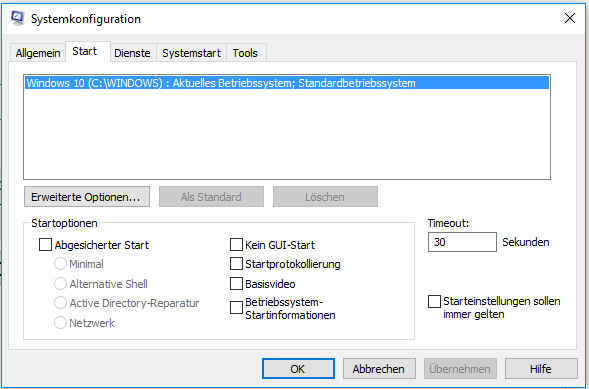Viewport: 589px width, 389px height.
Task: Select the Minimal radio option
Action: 60,264
